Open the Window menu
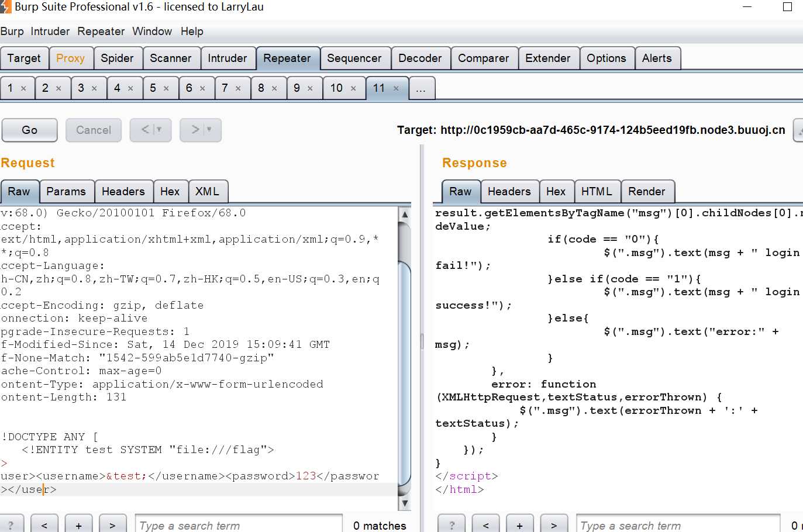Image resolution: width=803 pixels, height=532 pixels. tap(152, 32)
